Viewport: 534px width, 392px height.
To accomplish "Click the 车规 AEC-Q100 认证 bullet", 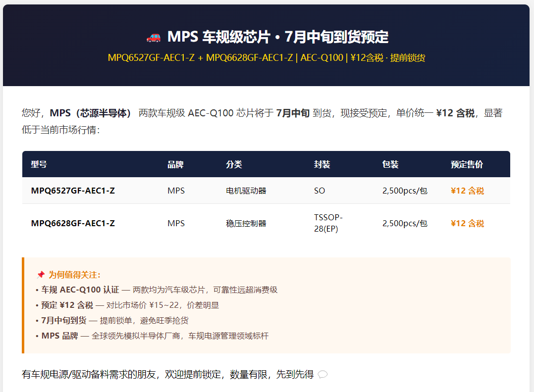I will tap(157, 290).
